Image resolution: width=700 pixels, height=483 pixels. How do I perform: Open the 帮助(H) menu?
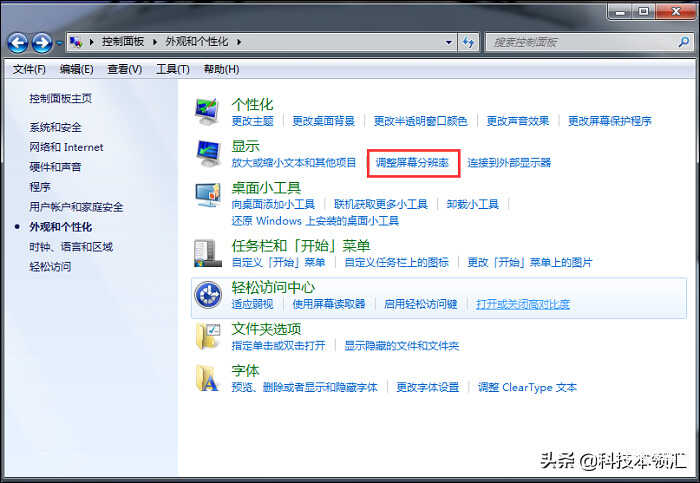coord(221,69)
